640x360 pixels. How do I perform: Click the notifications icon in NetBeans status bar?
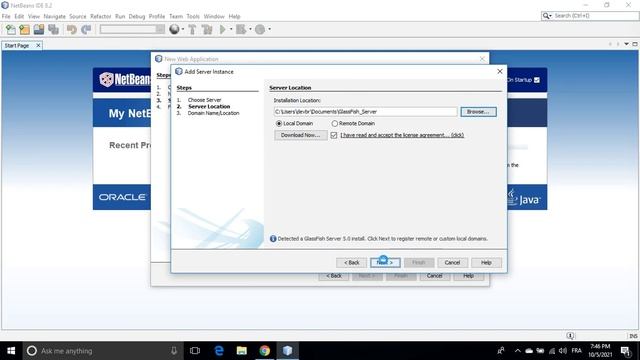(x=570, y=336)
